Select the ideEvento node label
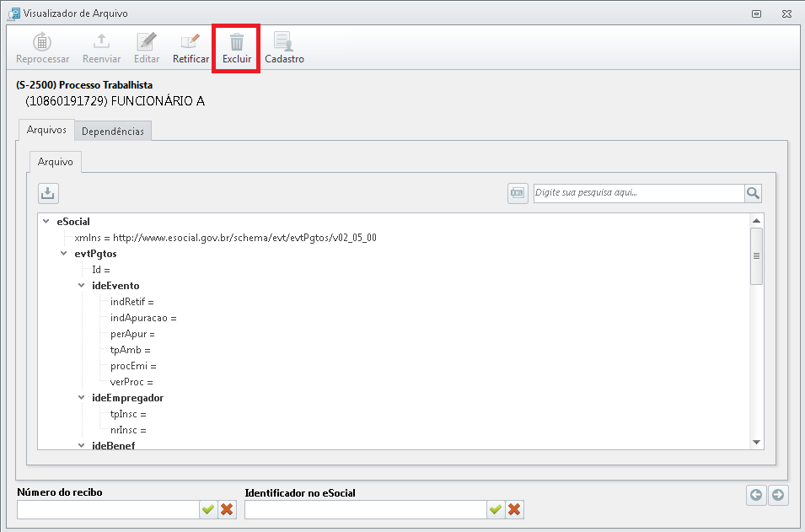The width and height of the screenshot is (805, 532). pos(115,286)
